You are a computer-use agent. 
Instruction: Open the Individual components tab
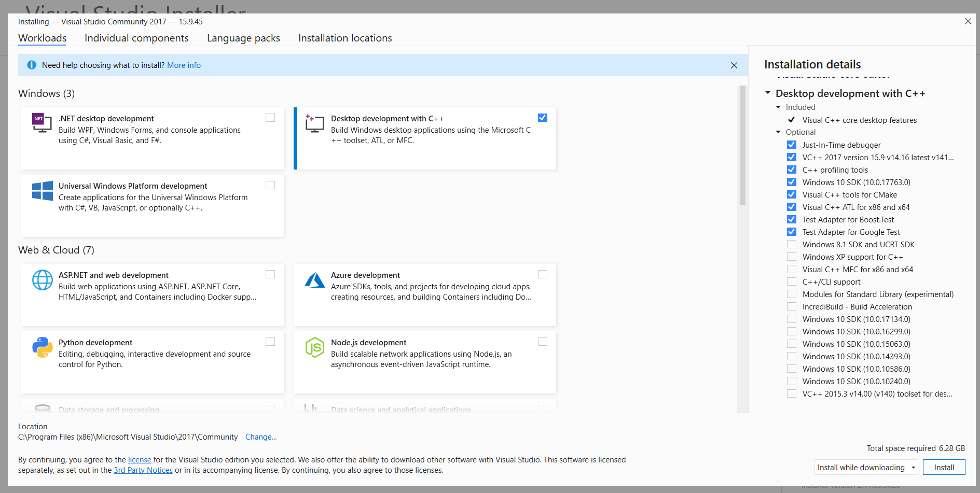[136, 38]
